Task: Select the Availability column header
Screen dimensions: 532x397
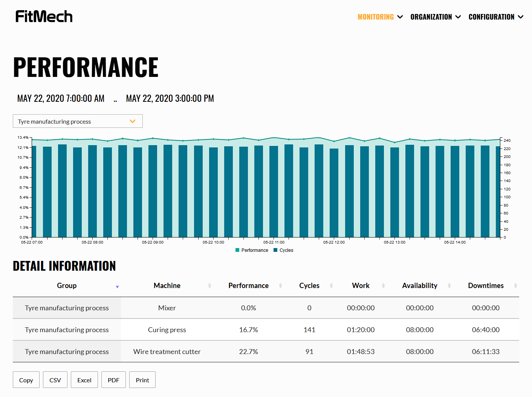Action: point(420,286)
